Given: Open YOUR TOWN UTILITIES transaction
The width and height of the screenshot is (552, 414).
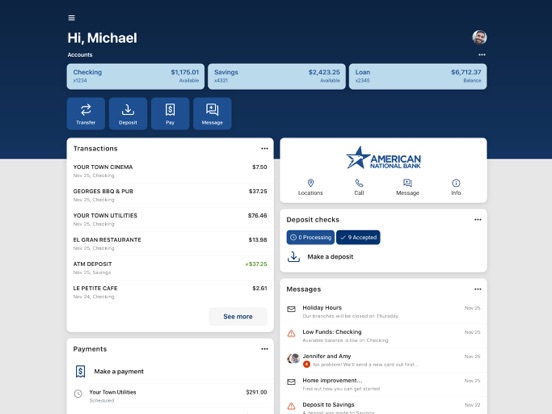Looking at the screenshot, I should [x=170, y=219].
